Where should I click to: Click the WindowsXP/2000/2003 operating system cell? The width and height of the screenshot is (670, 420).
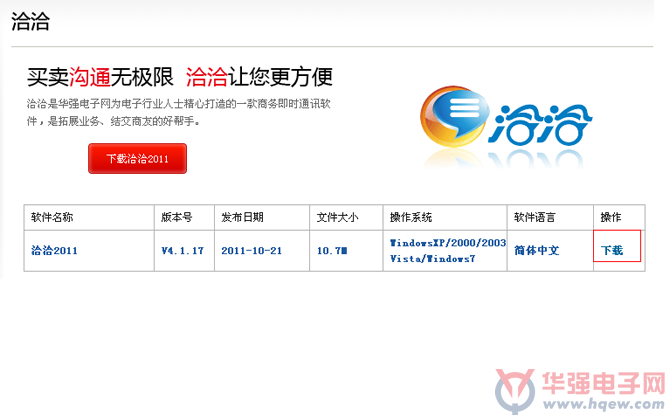coord(447,250)
